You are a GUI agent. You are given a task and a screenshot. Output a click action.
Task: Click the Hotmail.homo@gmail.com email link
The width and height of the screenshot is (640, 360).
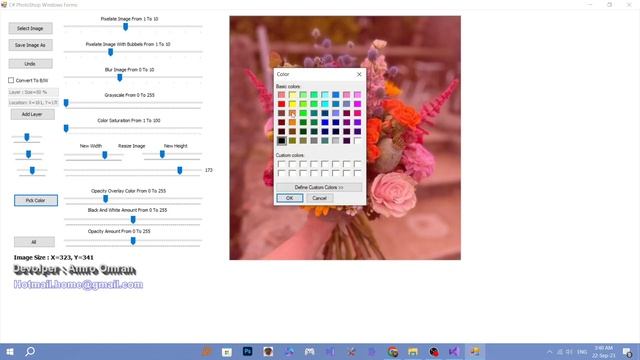78,284
